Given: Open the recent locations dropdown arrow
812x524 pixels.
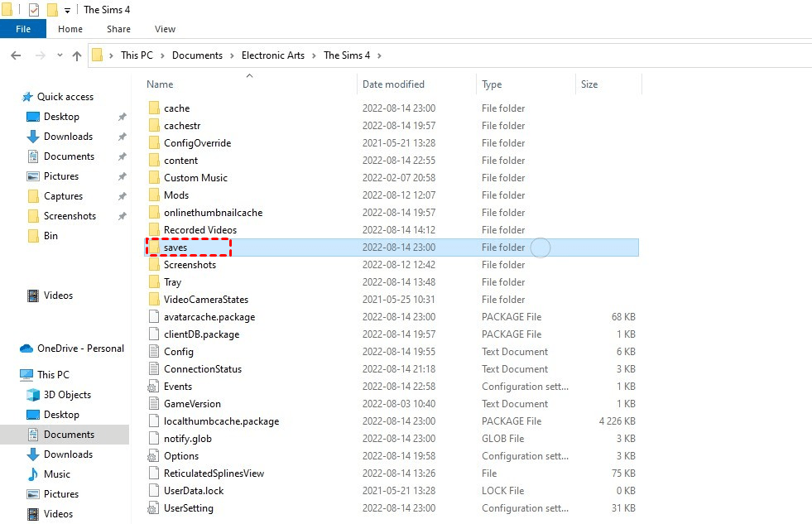Looking at the screenshot, I should coord(60,55).
